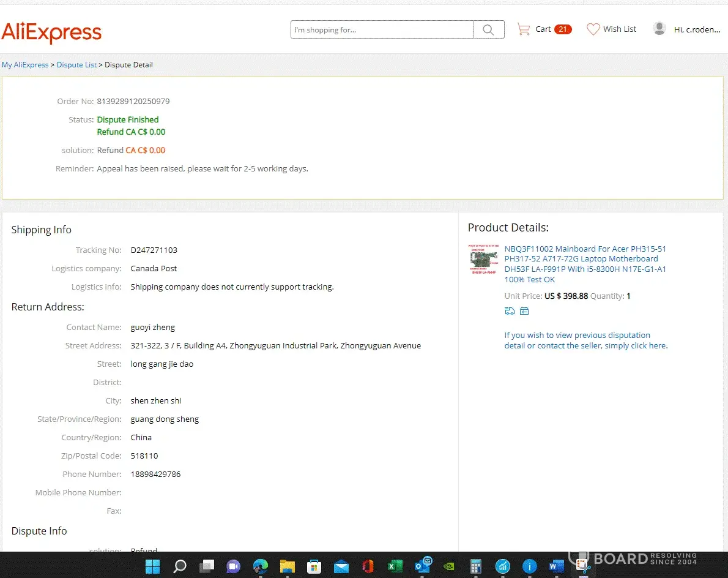The width and height of the screenshot is (728, 578).
Task: Go to My AliExpress breadcrumb
Action: click(x=25, y=65)
